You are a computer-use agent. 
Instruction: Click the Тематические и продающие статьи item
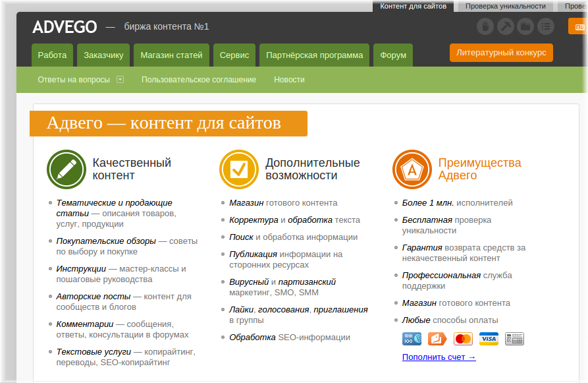point(117,214)
